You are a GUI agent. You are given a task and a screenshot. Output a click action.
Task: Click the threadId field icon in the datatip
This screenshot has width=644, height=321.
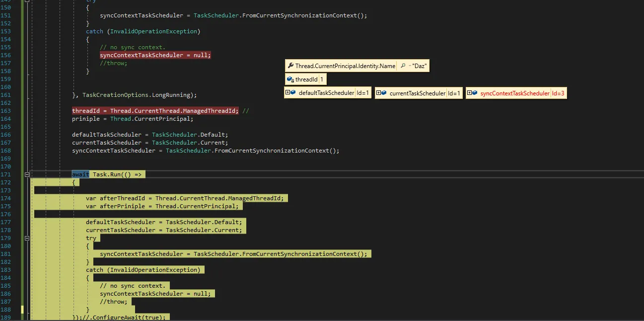click(290, 80)
